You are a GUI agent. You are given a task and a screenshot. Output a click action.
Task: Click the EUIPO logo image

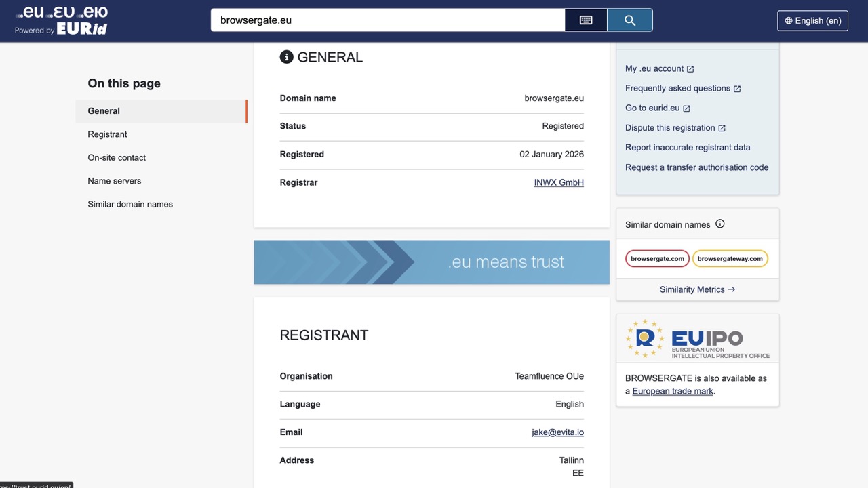[697, 339]
